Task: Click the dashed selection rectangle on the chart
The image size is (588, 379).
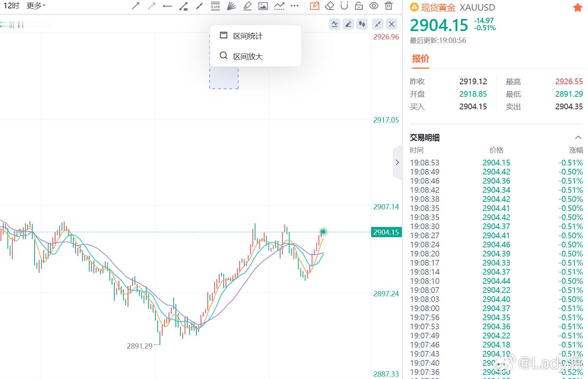Action: click(x=224, y=78)
